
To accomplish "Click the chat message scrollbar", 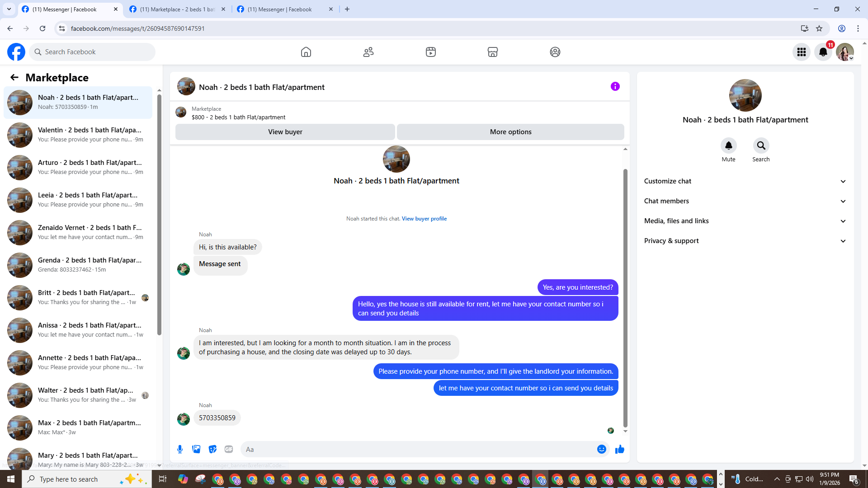I will tap(625, 298).
